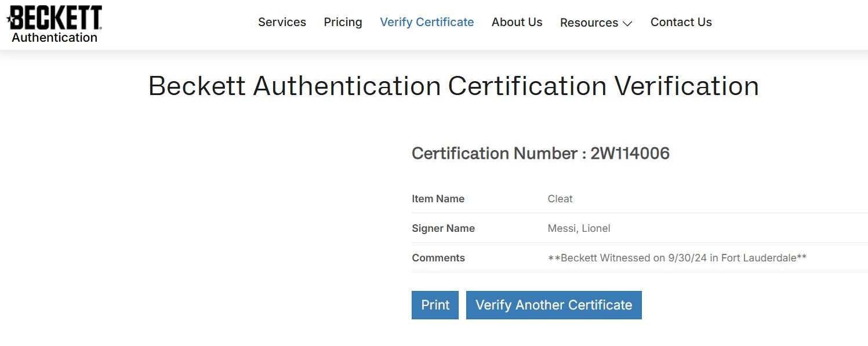
Task: Click Verify Another Certificate button
Action: tap(554, 305)
